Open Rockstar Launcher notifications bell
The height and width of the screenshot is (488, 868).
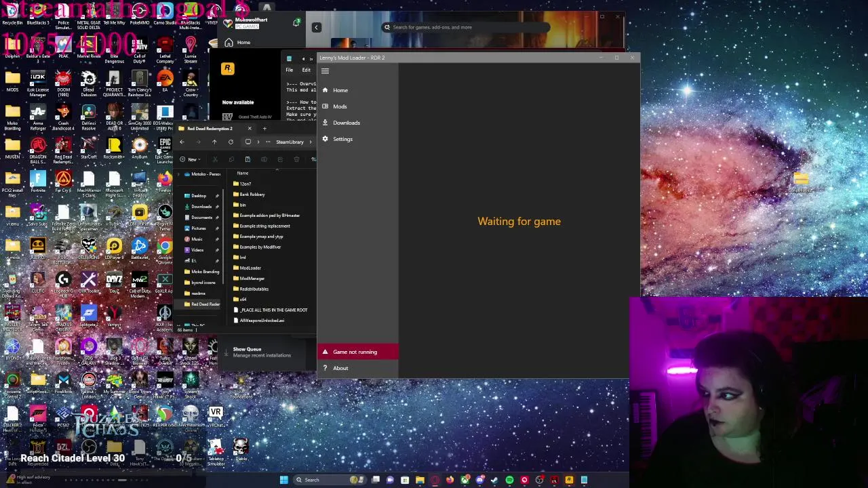[x=296, y=23]
